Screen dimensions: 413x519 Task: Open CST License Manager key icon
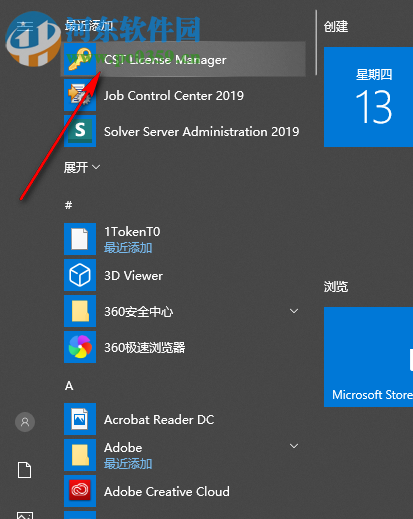[80, 59]
